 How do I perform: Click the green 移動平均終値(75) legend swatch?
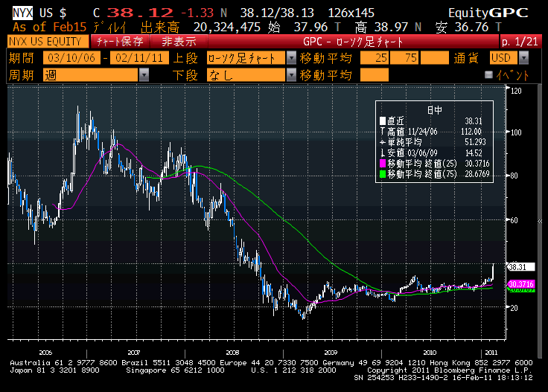click(383, 174)
